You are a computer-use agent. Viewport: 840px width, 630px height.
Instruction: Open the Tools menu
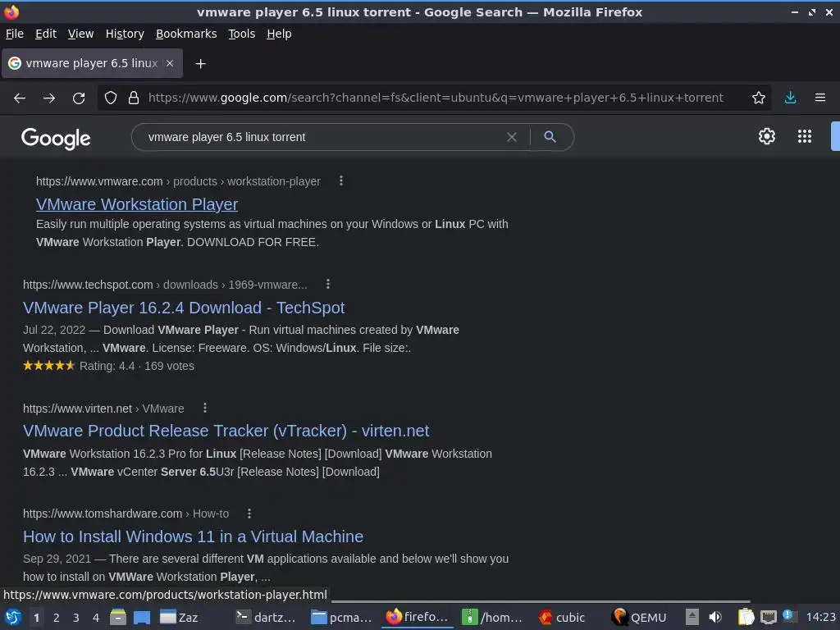(x=242, y=34)
